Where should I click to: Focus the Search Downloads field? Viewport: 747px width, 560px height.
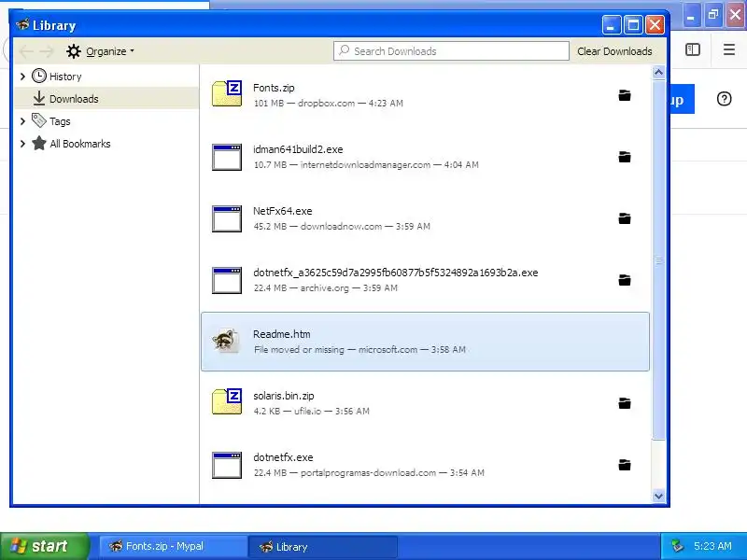pos(451,51)
